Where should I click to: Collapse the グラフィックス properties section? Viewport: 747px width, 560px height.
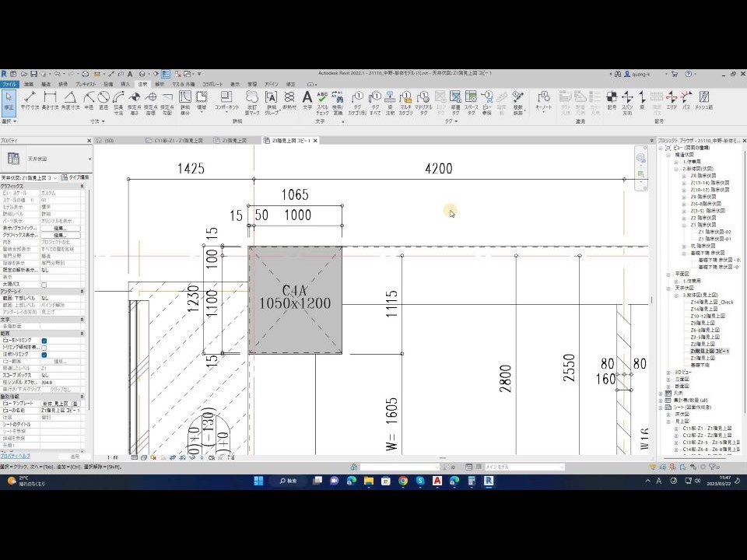pos(82,186)
